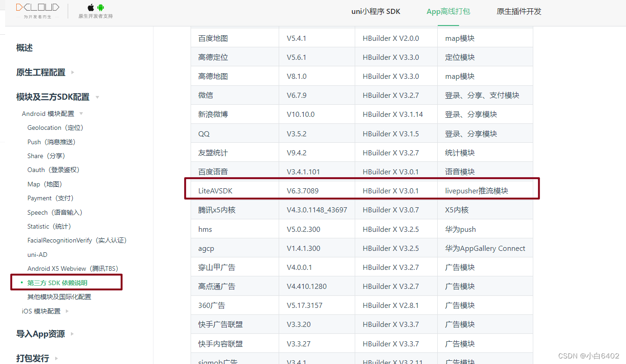Expand 打包发行 arrow

(56, 358)
